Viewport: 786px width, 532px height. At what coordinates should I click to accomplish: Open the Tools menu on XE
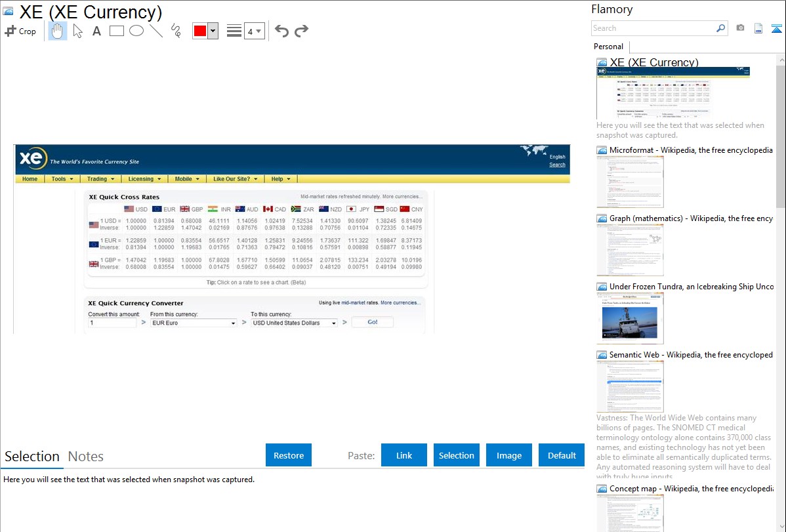coord(62,179)
